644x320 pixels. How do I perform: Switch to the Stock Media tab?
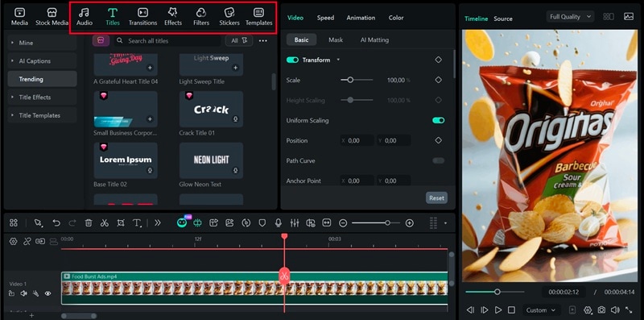coord(52,17)
